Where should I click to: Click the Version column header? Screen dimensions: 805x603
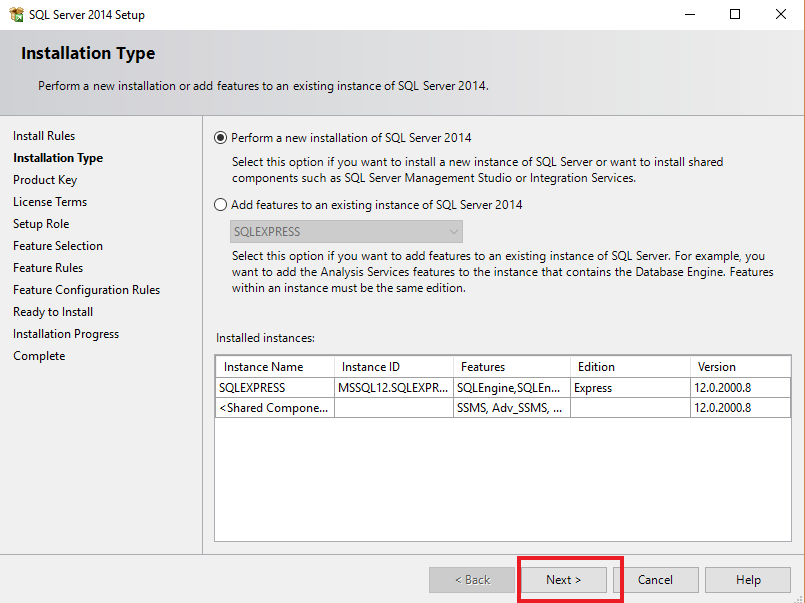tap(740, 367)
